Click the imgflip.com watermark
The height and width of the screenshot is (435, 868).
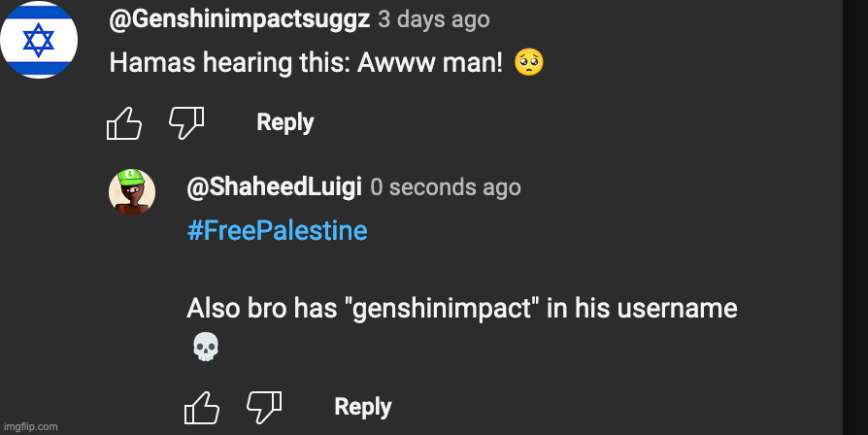(x=31, y=426)
